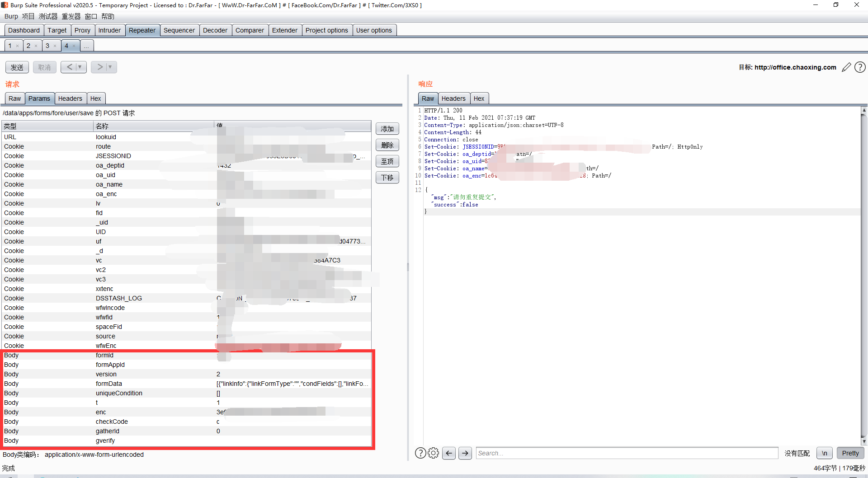Screen dimensions: 868x478
Task: Click the 添加 add parameter button
Action: pyautogui.click(x=387, y=129)
